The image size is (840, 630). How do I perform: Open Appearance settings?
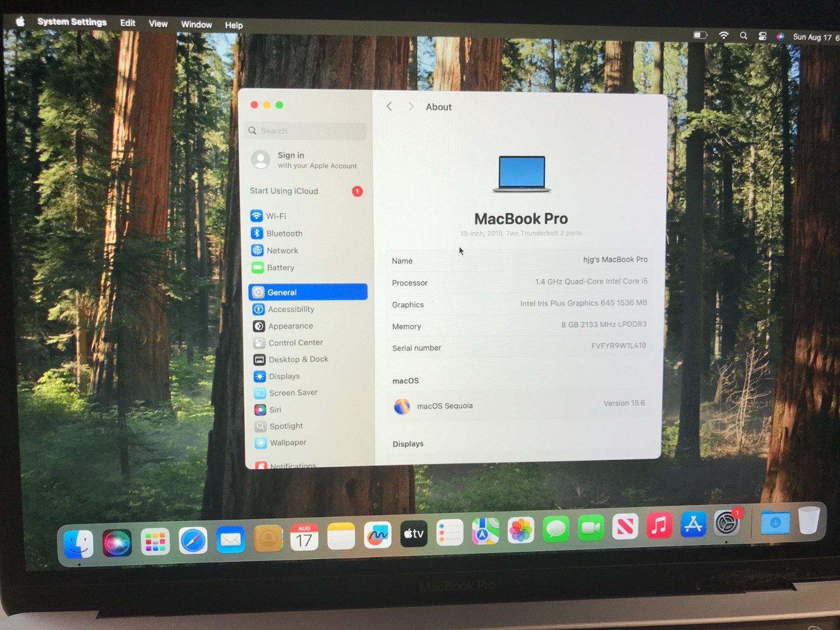(x=290, y=326)
